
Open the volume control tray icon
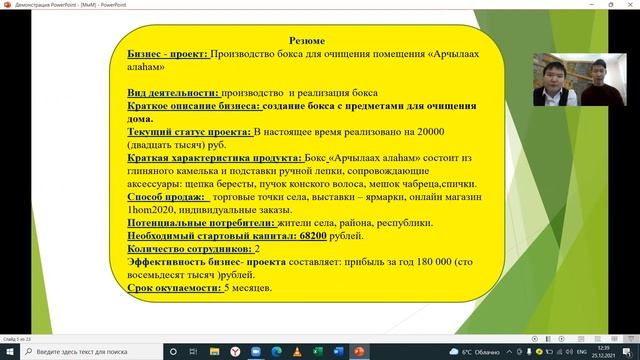pos(569,352)
